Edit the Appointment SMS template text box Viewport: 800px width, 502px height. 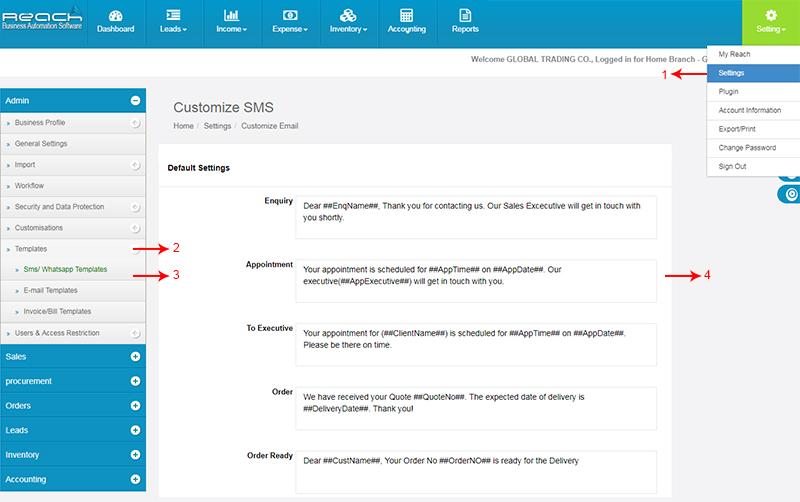point(476,281)
